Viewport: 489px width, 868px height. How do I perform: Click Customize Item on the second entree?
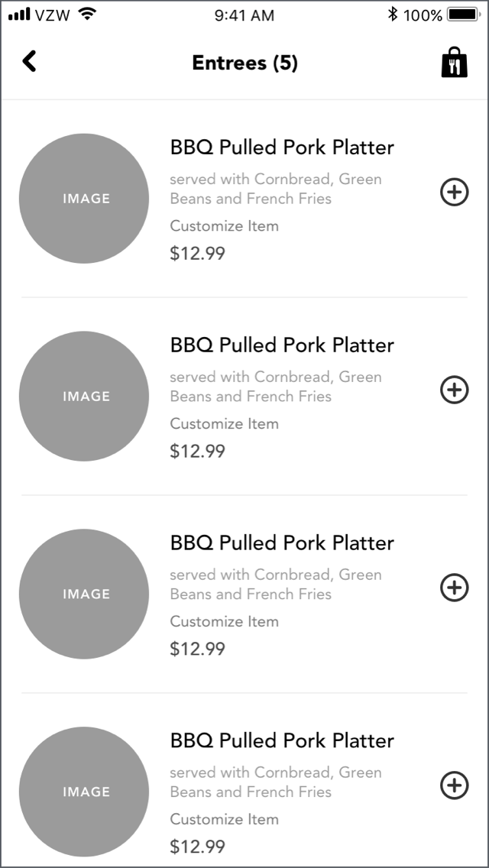pos(224,424)
